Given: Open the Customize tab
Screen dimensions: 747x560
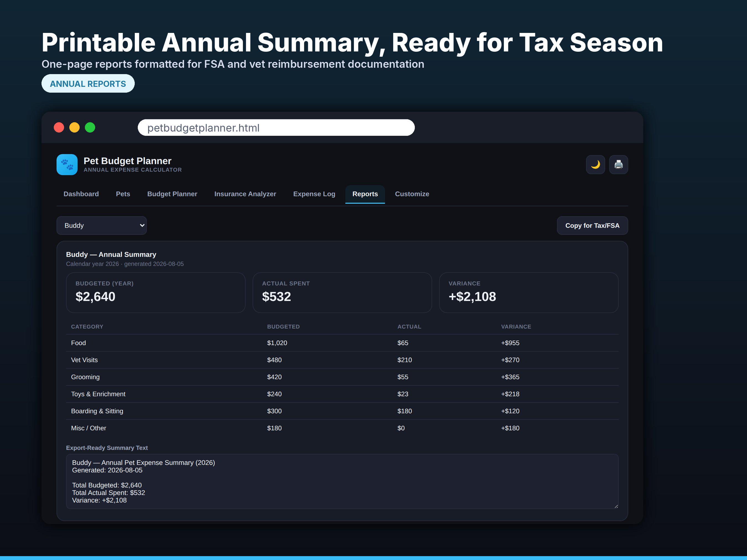Looking at the screenshot, I should coord(412,194).
